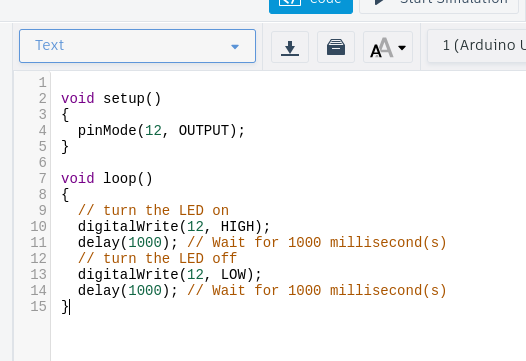Click line number 6 in the gutter
The width and height of the screenshot is (526, 361).
coord(42,162)
